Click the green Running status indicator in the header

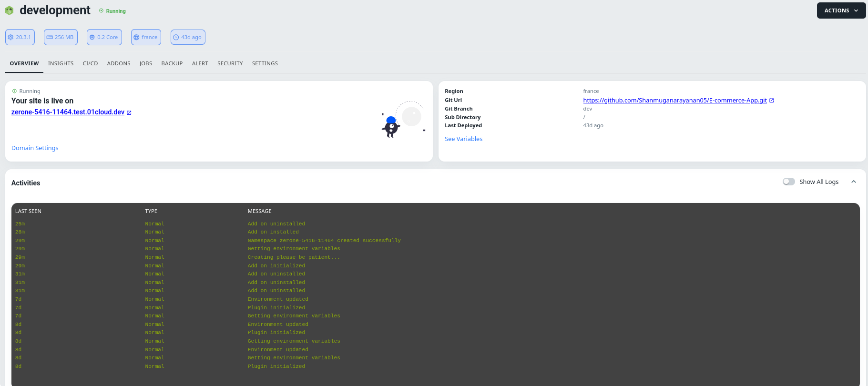pos(112,11)
